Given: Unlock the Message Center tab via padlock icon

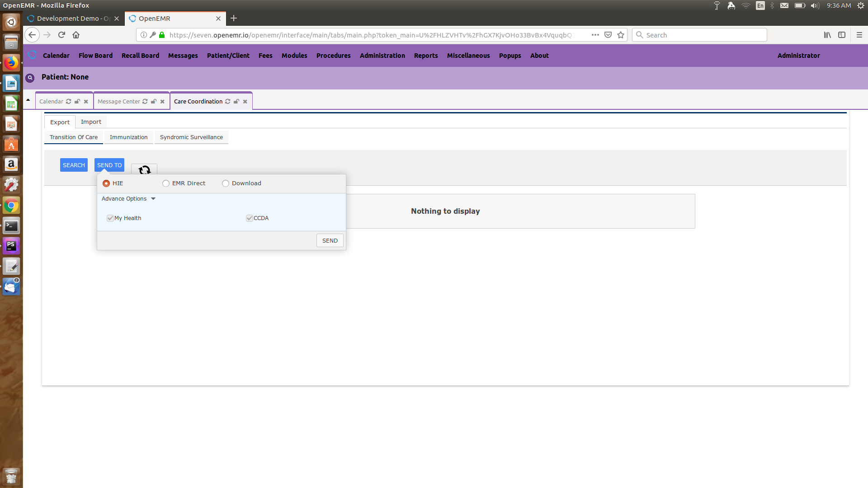Looking at the screenshot, I should pos(153,101).
